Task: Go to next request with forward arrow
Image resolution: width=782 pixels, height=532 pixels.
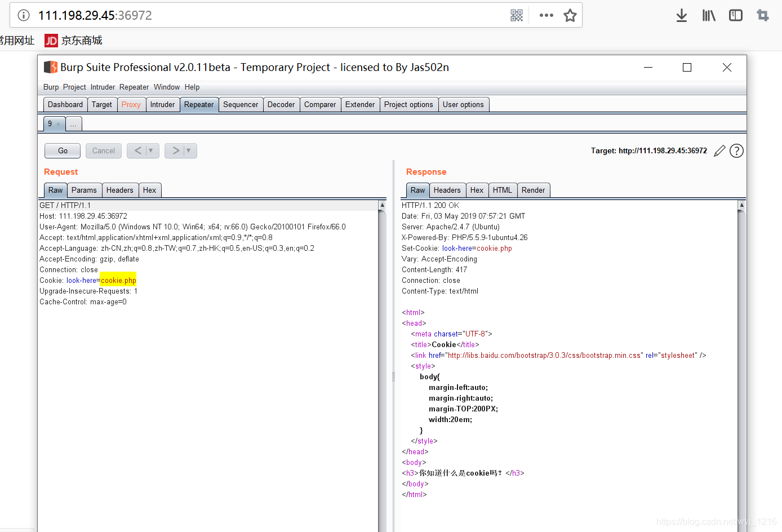Action: pos(176,150)
